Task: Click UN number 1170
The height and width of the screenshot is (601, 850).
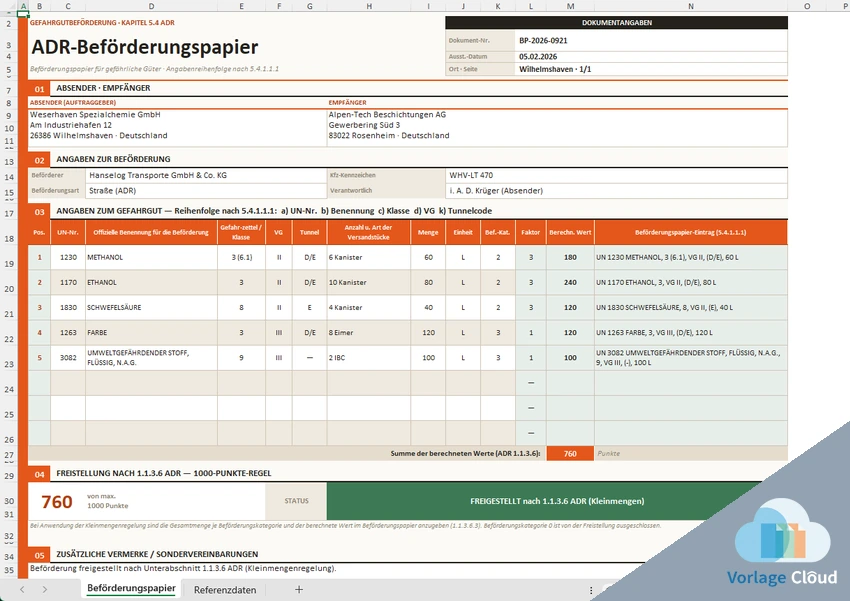Action: (x=68, y=282)
